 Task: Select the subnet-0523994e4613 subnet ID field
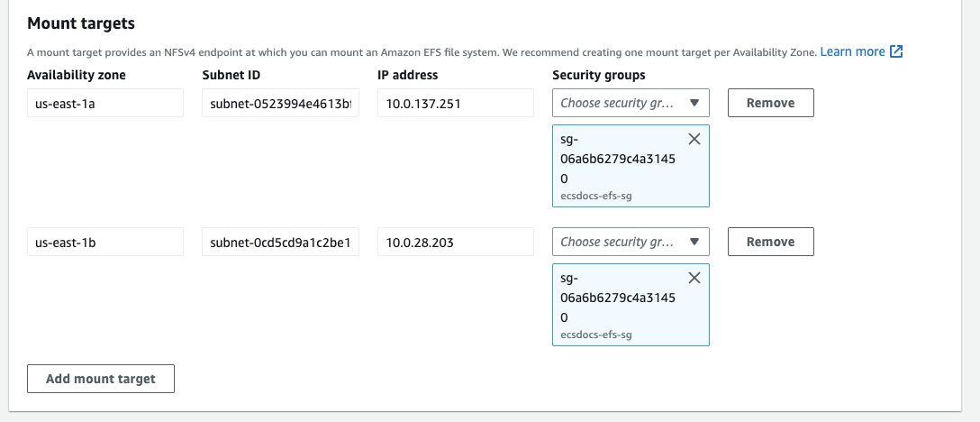click(x=281, y=103)
